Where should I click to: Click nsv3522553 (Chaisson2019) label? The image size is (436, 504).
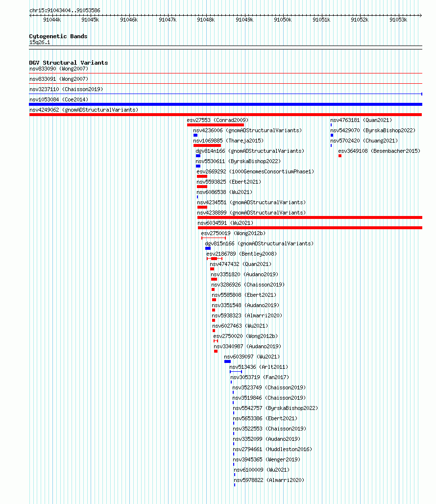pos(269,429)
